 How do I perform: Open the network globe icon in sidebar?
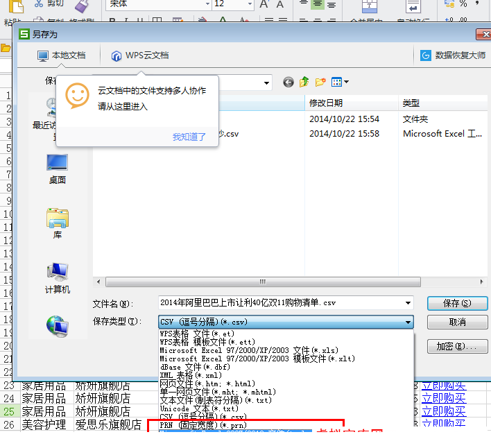click(x=57, y=325)
